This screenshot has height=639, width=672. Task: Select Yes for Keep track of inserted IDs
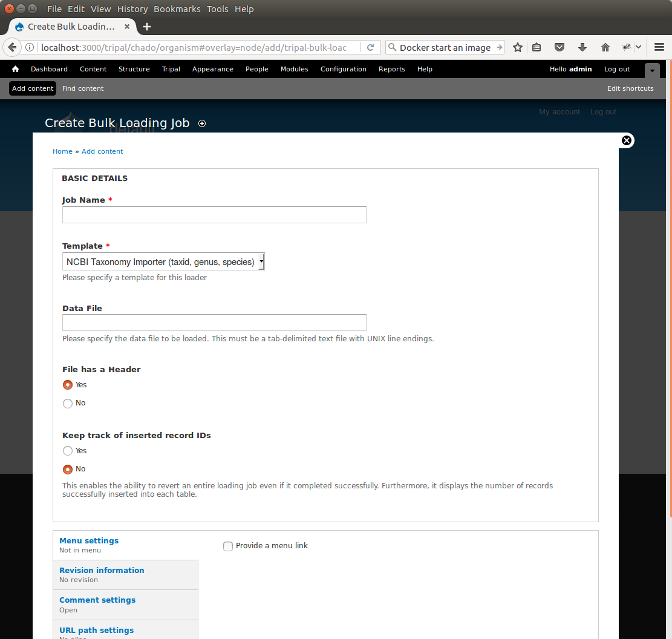(x=68, y=451)
